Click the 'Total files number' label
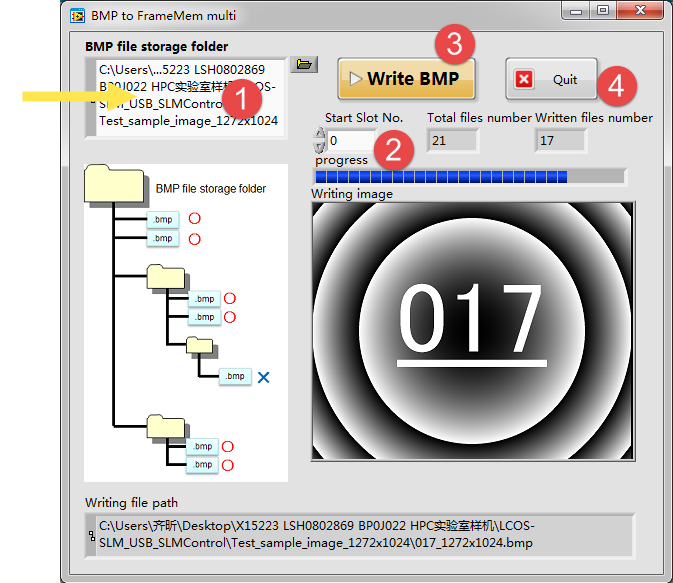Screen dimensions: 673x583 pyautogui.click(x=479, y=118)
